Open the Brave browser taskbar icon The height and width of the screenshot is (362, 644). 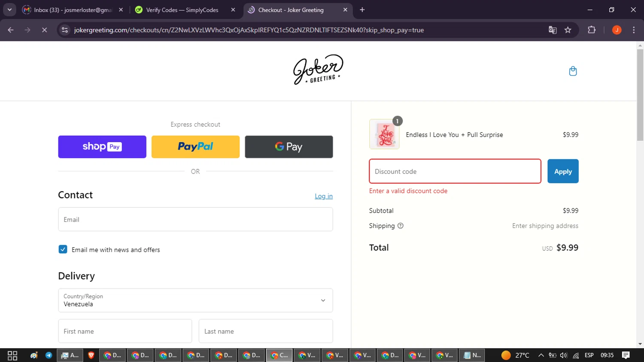(x=91, y=356)
